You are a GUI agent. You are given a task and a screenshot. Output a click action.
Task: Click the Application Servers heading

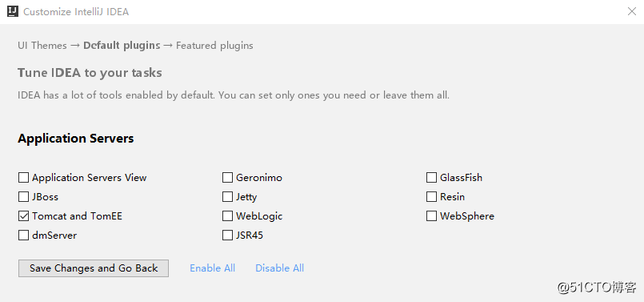pyautogui.click(x=76, y=139)
